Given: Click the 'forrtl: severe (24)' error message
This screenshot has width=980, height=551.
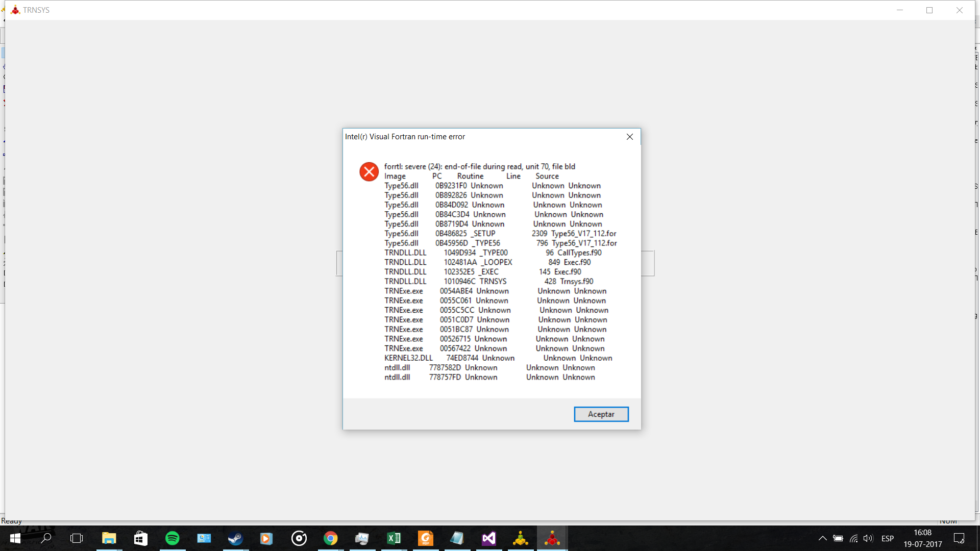Looking at the screenshot, I should pyautogui.click(x=480, y=166).
